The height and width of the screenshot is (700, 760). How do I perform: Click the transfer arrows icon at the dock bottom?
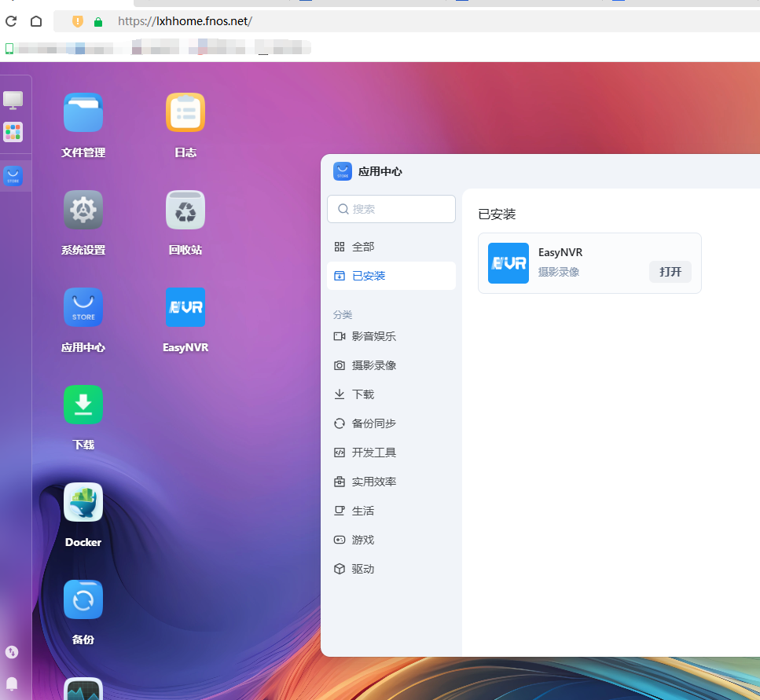12,652
